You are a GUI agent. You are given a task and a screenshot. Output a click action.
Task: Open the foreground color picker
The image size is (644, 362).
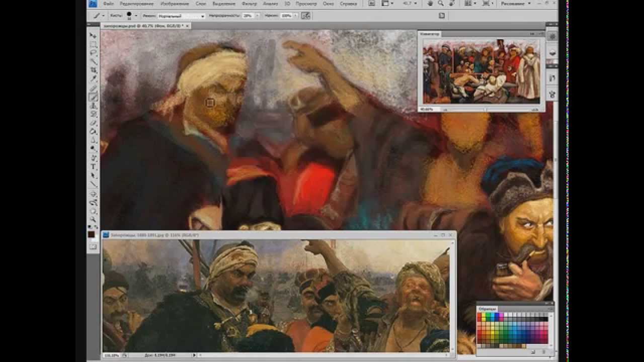click(x=92, y=234)
